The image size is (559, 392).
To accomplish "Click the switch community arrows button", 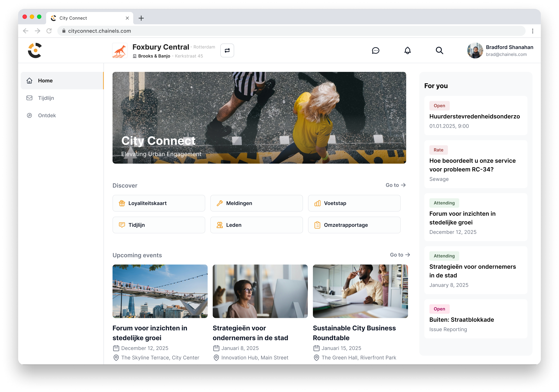I will [227, 50].
